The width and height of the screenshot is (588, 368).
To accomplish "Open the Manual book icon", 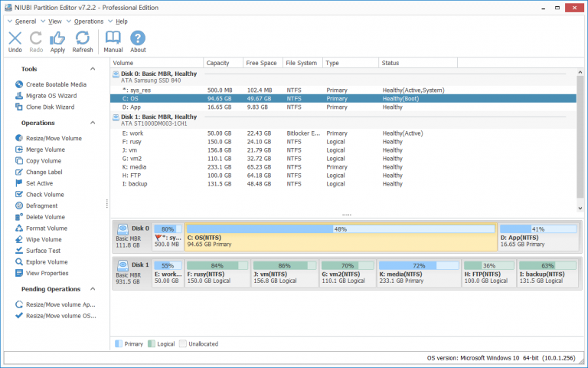I will pos(113,41).
